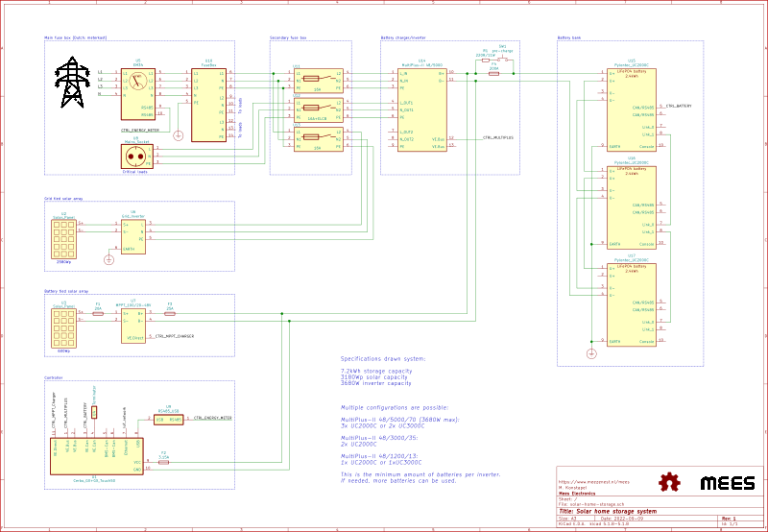Click the earth symbol below FuseBox PE
This screenshot has width=768, height=532.
pos(179,135)
